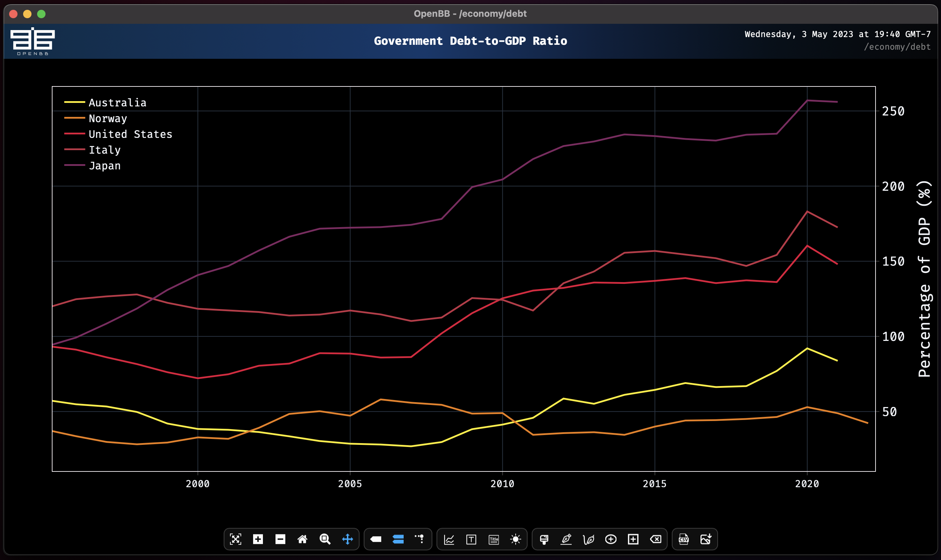Click the /economy/debt path text
The width and height of the screenshot is (941, 560).
click(897, 47)
